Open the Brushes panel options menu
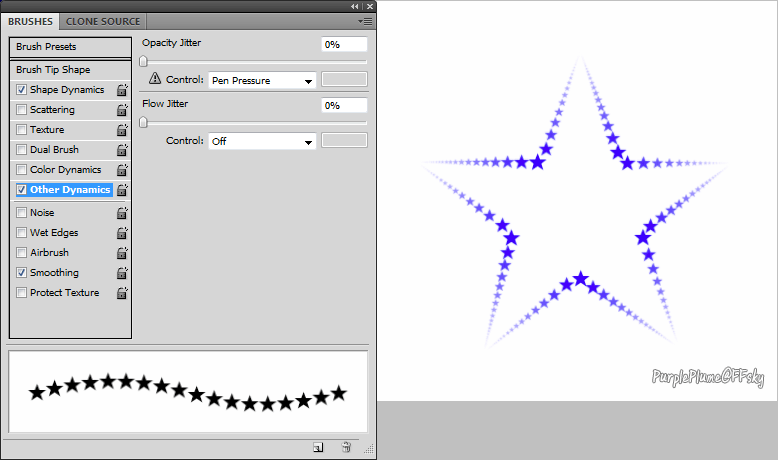This screenshot has width=778, height=460. (x=365, y=21)
